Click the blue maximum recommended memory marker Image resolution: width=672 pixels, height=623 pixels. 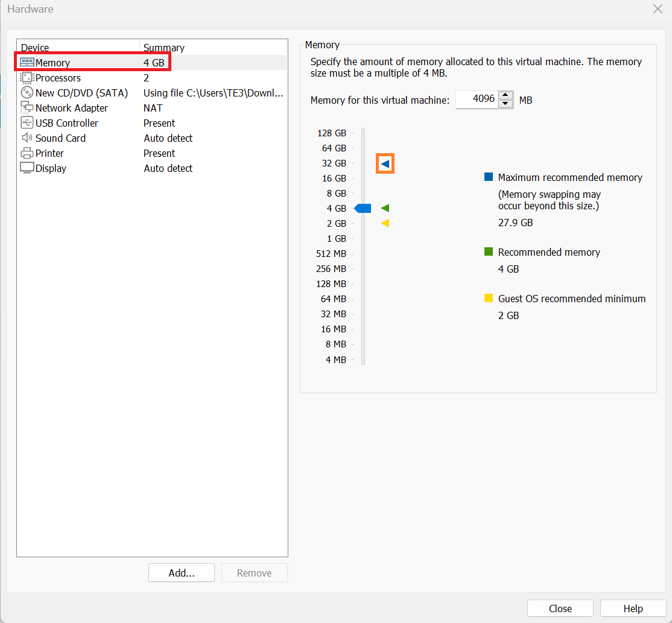coord(385,163)
